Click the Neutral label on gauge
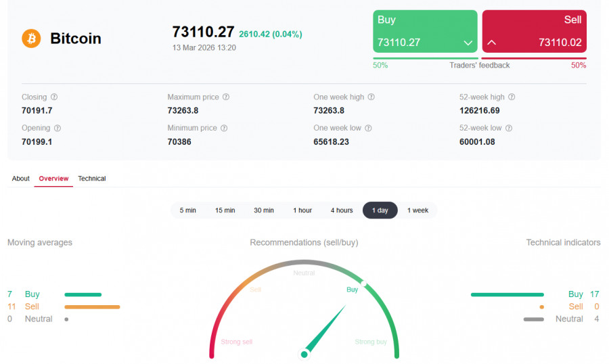The height and width of the screenshot is (364, 609). click(304, 273)
